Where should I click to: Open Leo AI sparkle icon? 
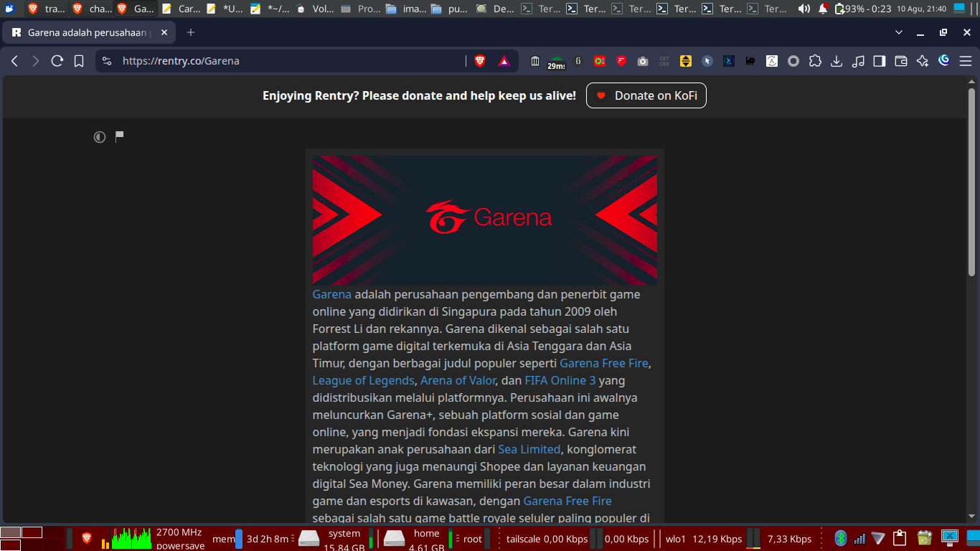(x=923, y=61)
